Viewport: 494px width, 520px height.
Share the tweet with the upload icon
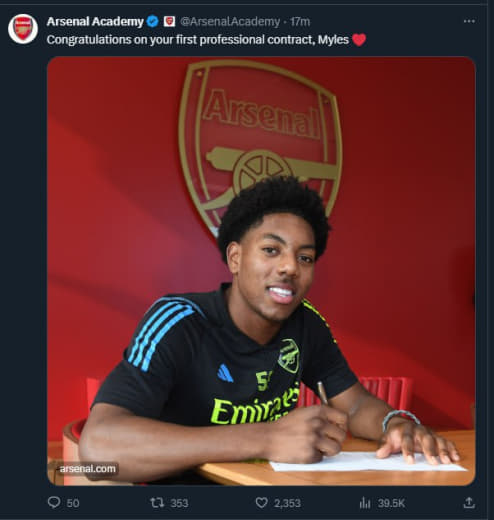(x=469, y=502)
